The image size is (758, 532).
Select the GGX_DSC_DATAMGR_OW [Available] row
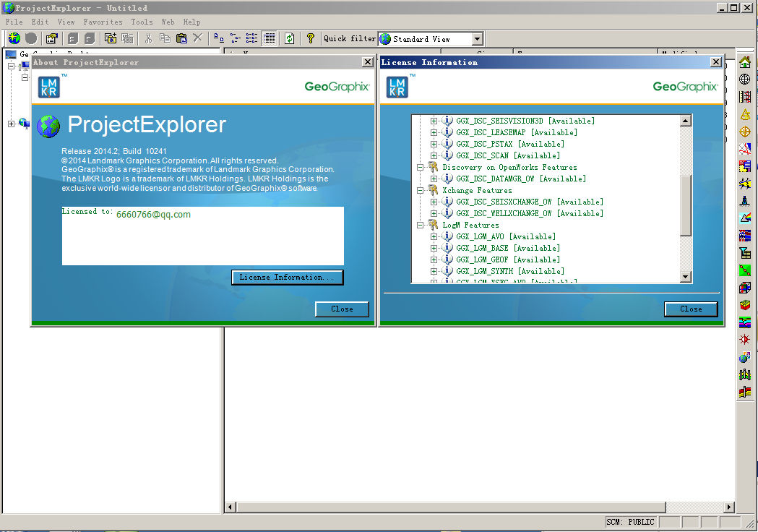[521, 179]
